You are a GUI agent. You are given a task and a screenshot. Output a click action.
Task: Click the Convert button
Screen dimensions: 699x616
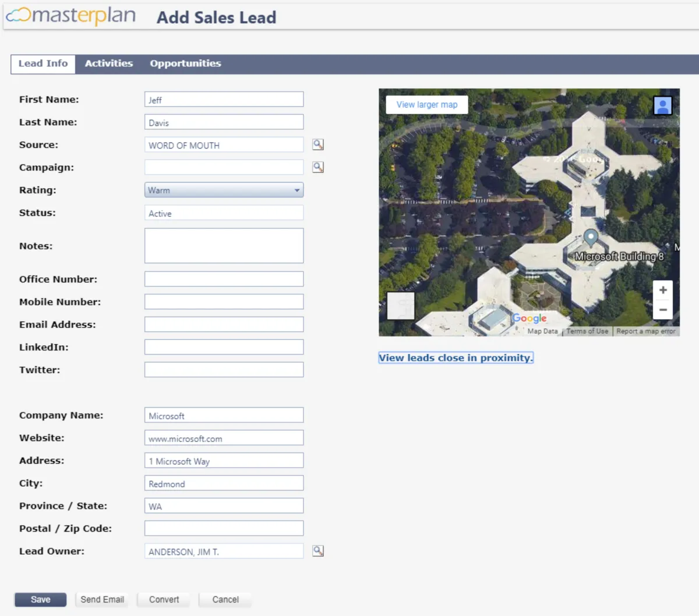(x=164, y=600)
